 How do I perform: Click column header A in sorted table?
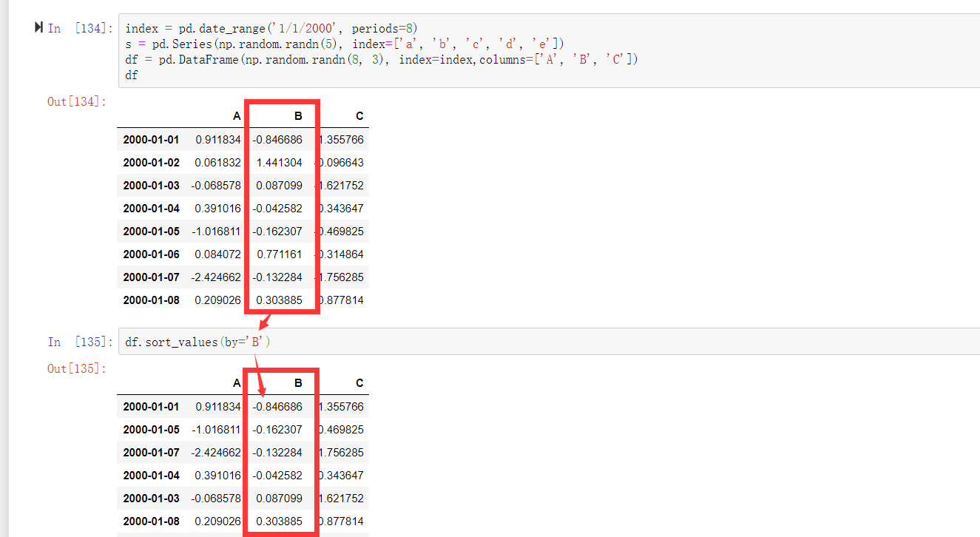[237, 383]
